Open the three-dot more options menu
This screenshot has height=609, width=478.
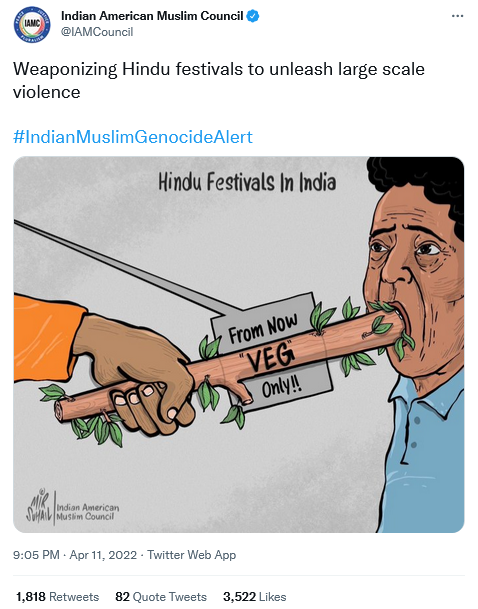coord(457,16)
